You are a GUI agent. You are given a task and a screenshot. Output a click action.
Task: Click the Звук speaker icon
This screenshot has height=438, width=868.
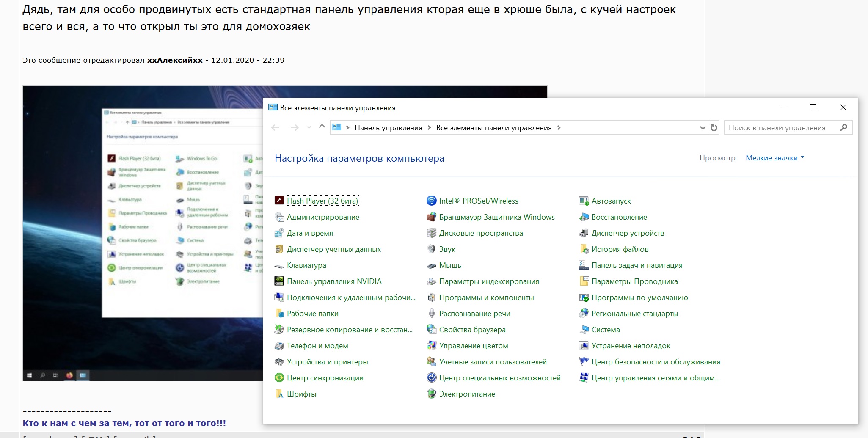coord(431,249)
